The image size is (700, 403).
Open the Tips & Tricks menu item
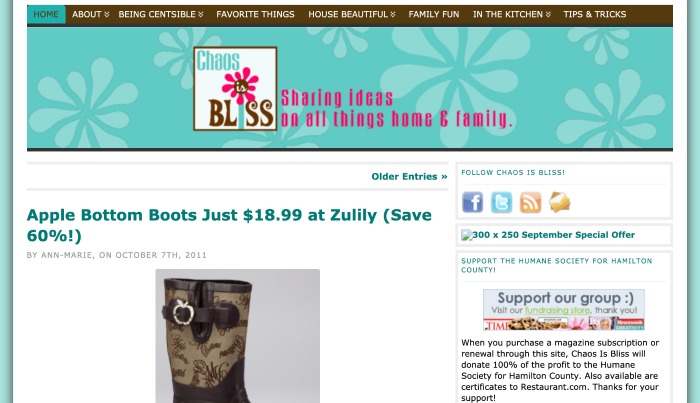coord(595,14)
